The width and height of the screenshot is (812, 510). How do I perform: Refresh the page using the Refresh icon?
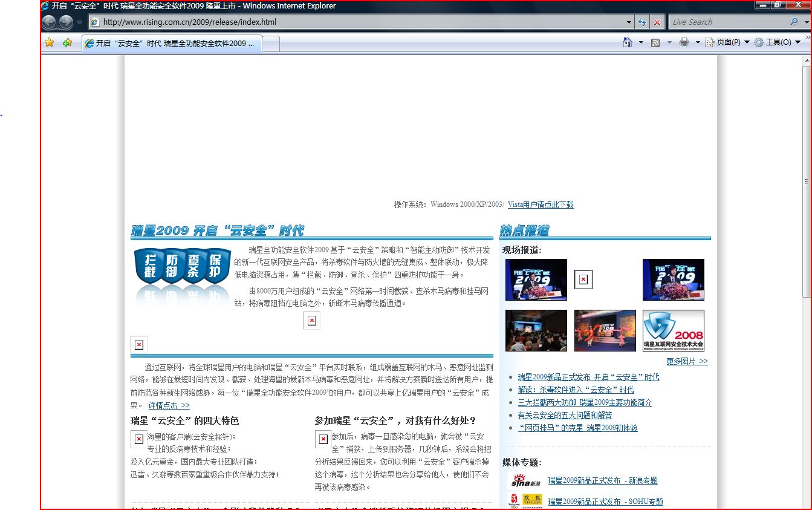click(642, 22)
